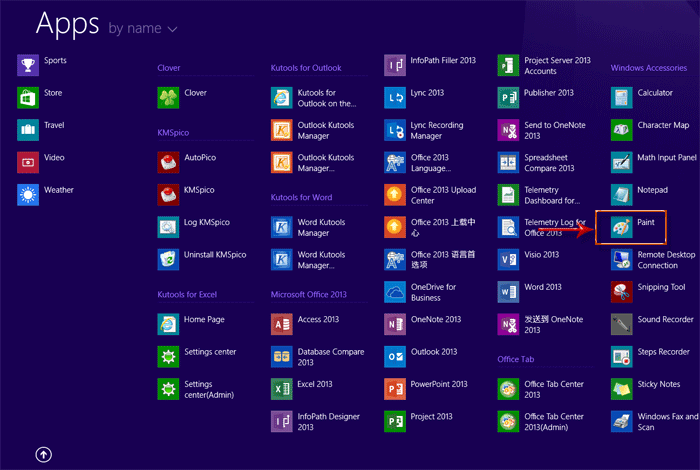This screenshot has height=470, width=700.
Task: Select the Microsoft Office 2013 group header
Action: coord(308,295)
